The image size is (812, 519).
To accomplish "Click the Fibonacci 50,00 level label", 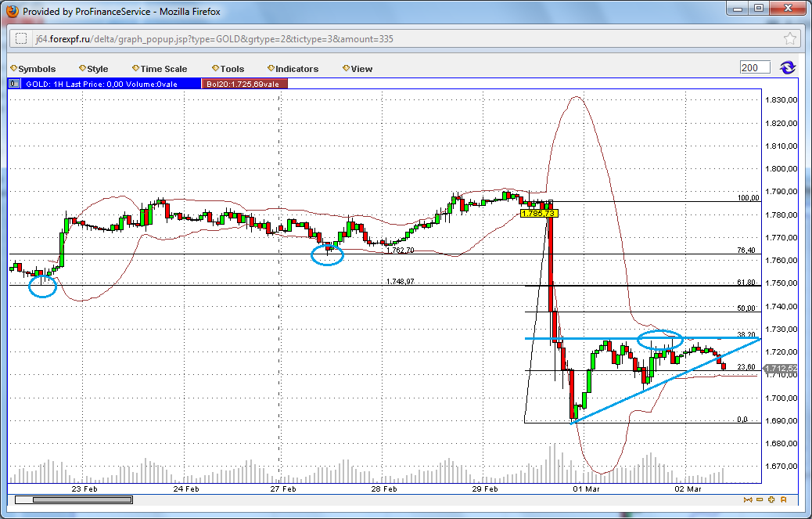I will pyautogui.click(x=746, y=308).
